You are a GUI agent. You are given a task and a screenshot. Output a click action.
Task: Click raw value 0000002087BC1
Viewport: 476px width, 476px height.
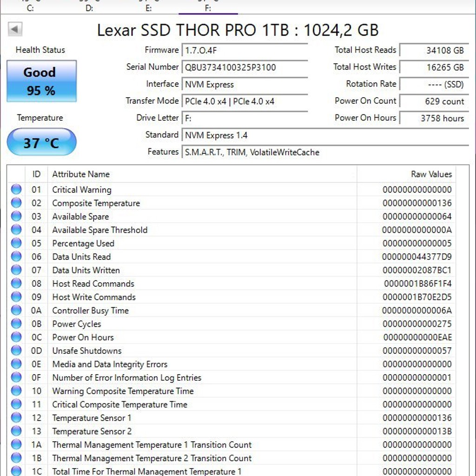[x=417, y=270]
